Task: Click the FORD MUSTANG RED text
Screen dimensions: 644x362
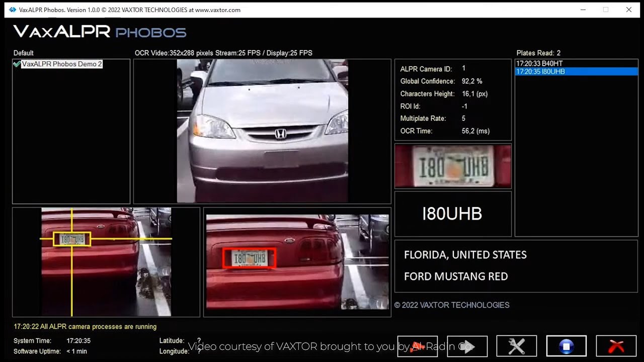Action: point(456,277)
